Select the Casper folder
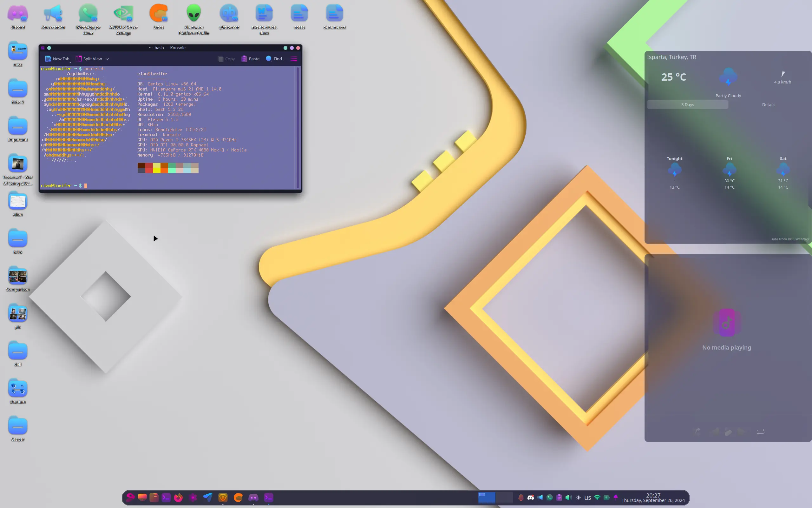 coord(18,429)
